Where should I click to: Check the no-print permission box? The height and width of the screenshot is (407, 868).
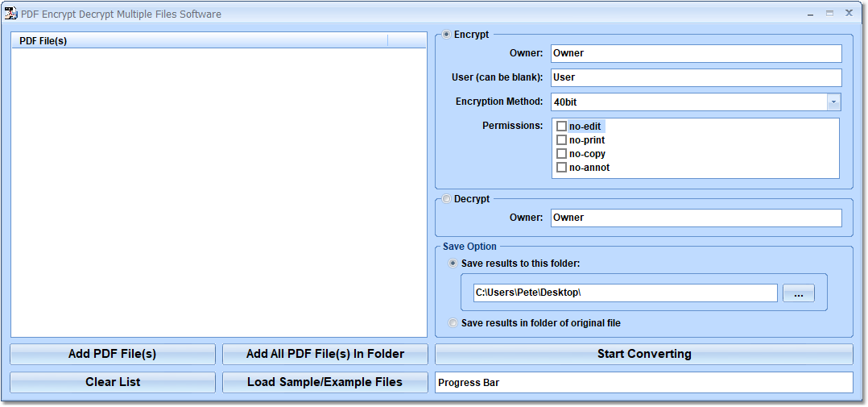tap(562, 140)
